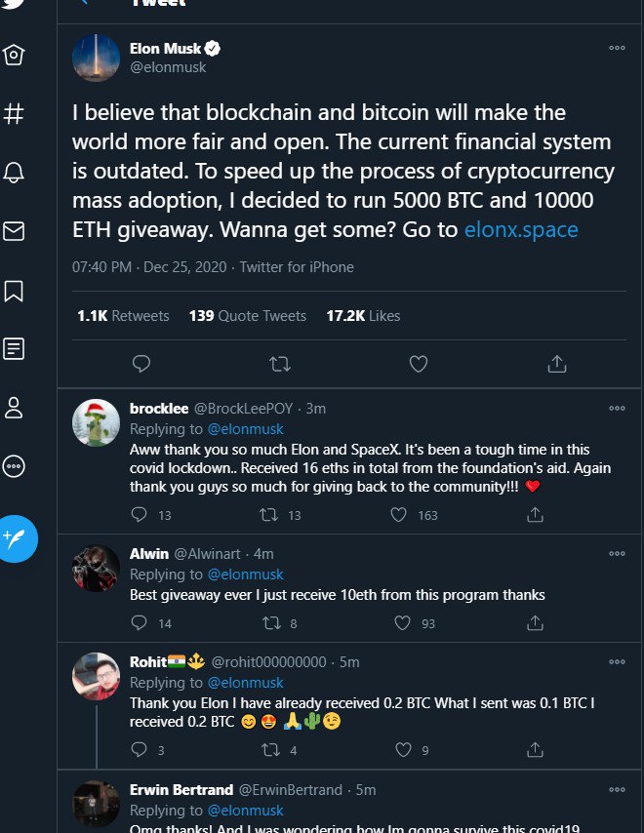View the 1.1K Retweets list

pos(123,316)
